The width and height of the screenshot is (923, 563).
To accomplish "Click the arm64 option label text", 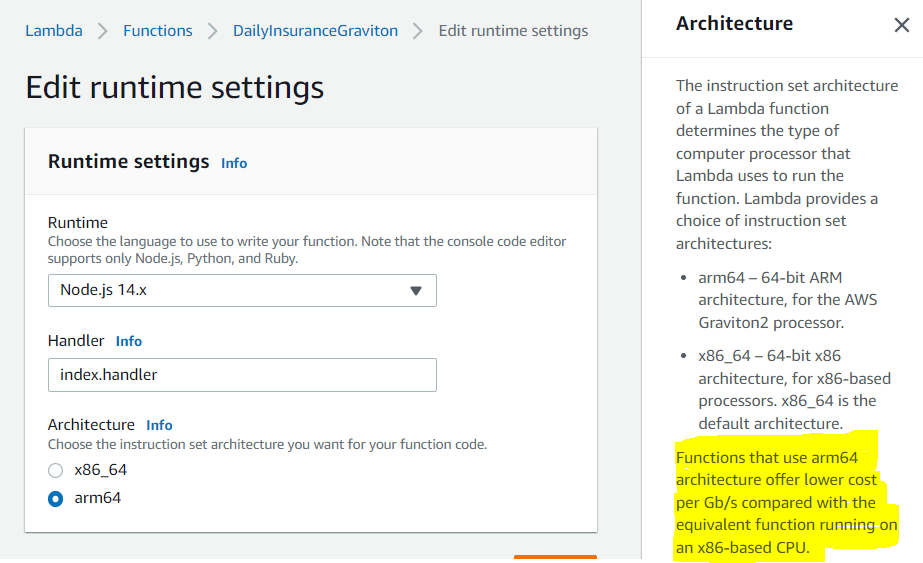I will point(98,498).
